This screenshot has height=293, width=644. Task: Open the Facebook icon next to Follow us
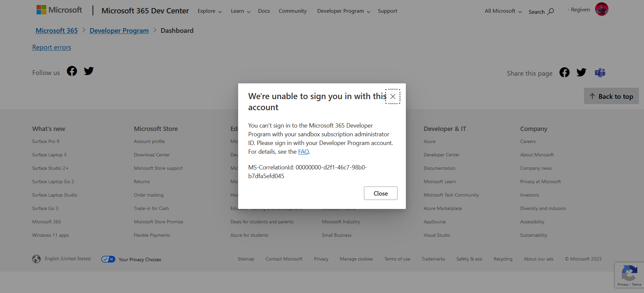(x=72, y=71)
